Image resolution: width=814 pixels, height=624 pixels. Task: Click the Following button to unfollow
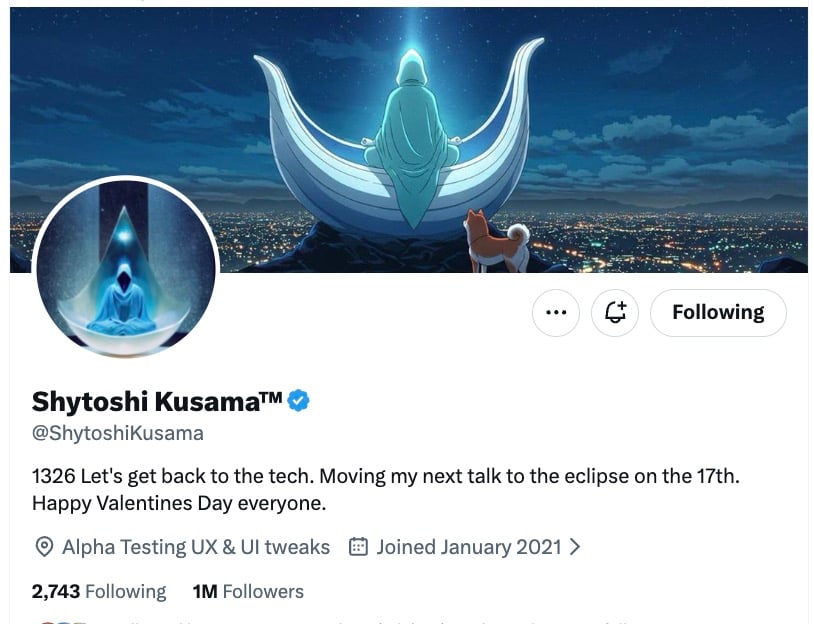718,313
